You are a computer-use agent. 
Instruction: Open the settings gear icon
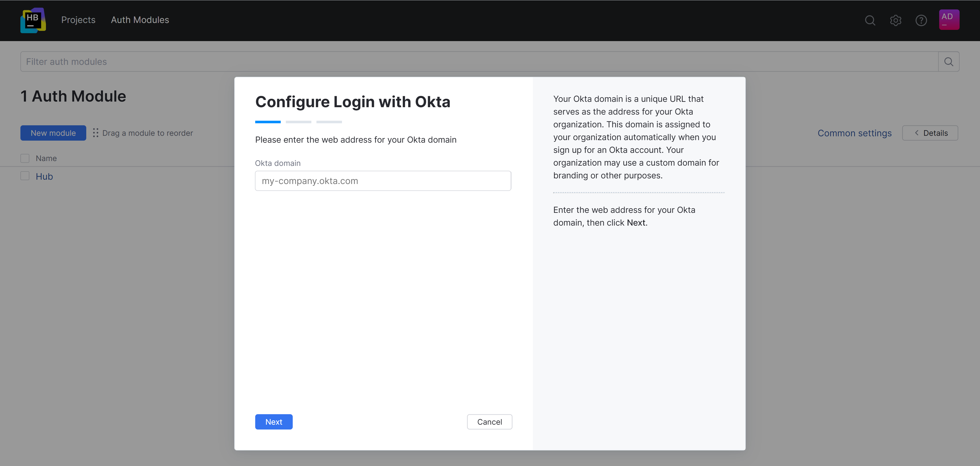tap(896, 20)
